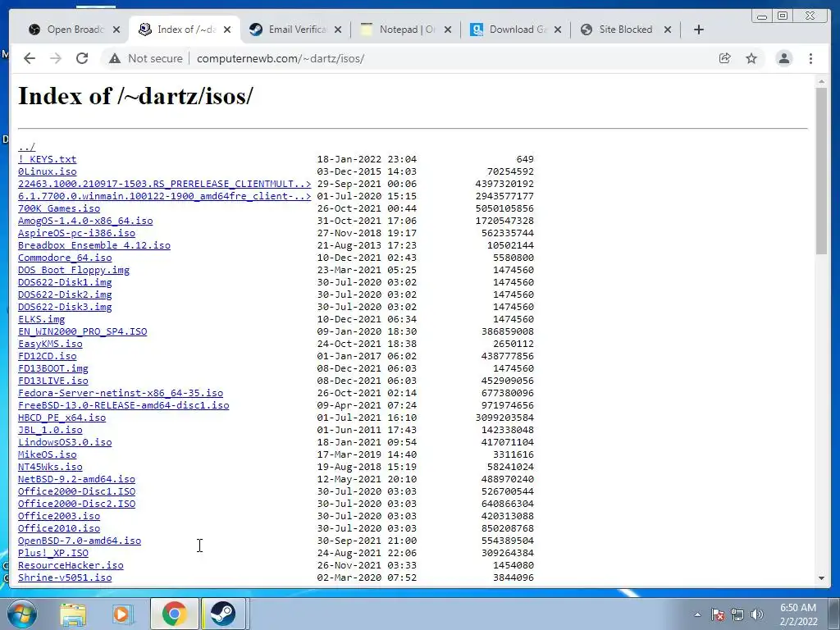Viewport: 840px width, 630px height.
Task: Download DOS_Boot_Floppy.img
Action: tap(73, 270)
